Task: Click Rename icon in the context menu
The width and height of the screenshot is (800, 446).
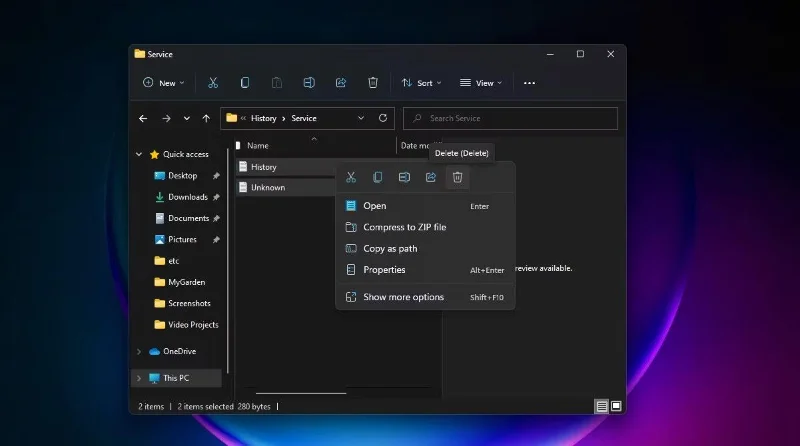Action: pyautogui.click(x=404, y=177)
